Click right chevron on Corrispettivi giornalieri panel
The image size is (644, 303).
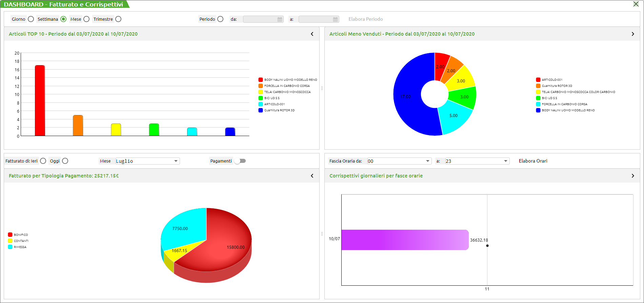click(x=633, y=176)
